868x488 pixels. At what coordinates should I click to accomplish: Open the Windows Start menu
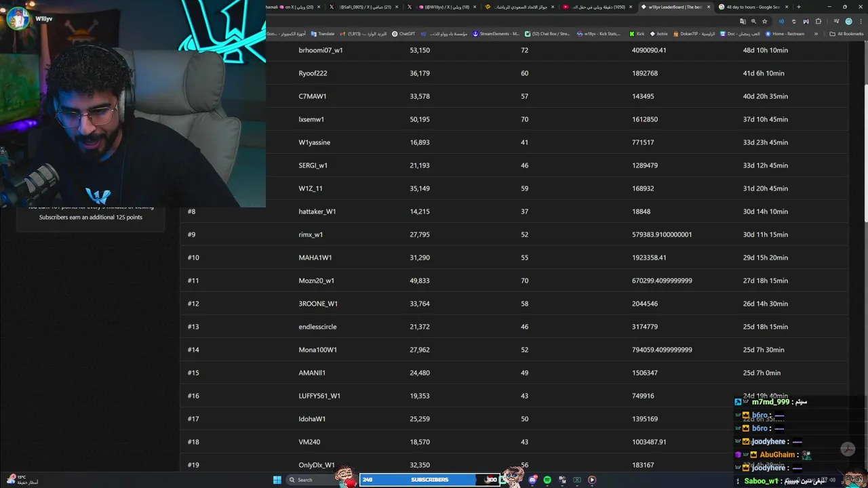[x=277, y=480]
